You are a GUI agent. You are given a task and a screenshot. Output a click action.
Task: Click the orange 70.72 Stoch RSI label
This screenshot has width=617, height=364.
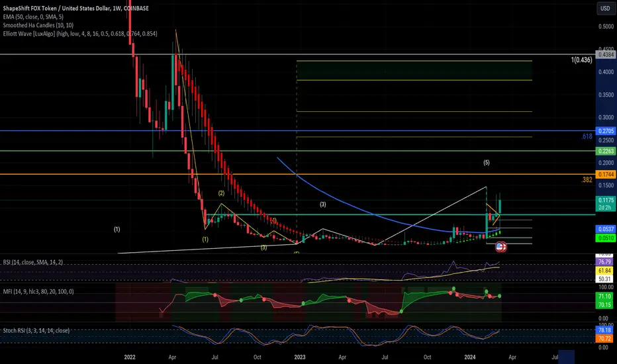(604, 338)
